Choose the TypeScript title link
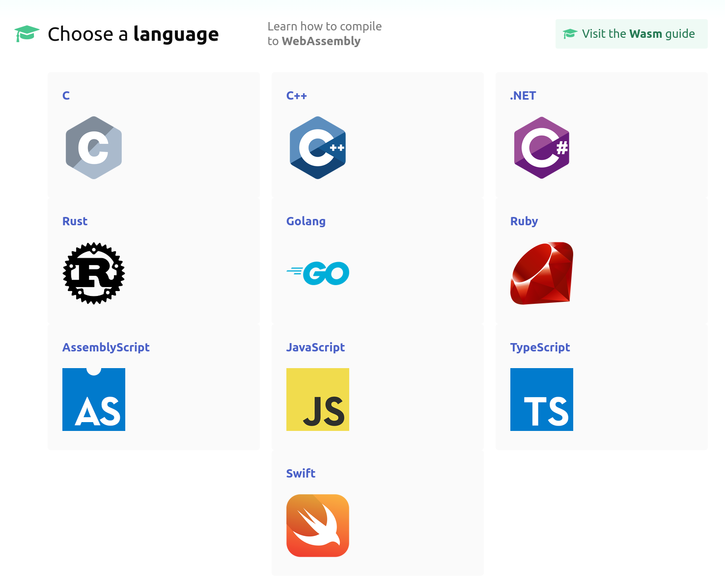Screen dimensions: 725x588 click(x=540, y=347)
